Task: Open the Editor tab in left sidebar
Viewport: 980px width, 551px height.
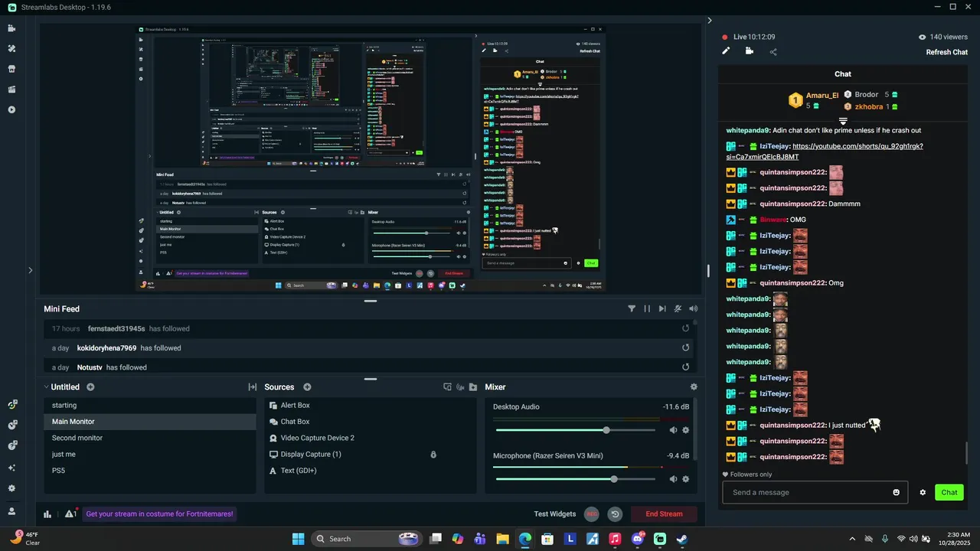Action: point(11,28)
